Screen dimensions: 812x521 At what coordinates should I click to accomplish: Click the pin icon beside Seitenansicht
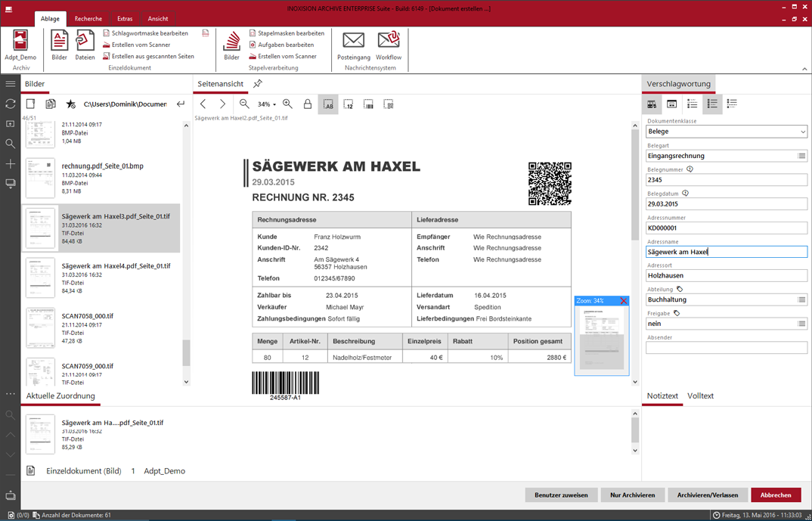(x=258, y=84)
